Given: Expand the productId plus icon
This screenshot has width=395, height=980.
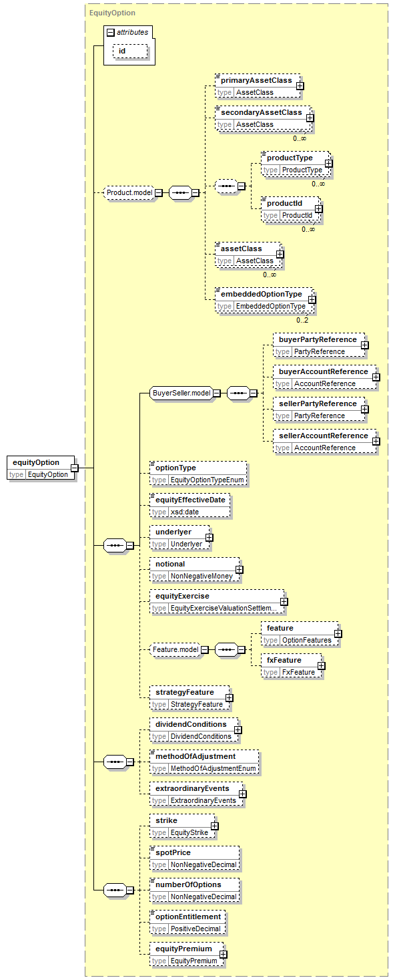Looking at the screenshot, I should pyautogui.click(x=319, y=208).
